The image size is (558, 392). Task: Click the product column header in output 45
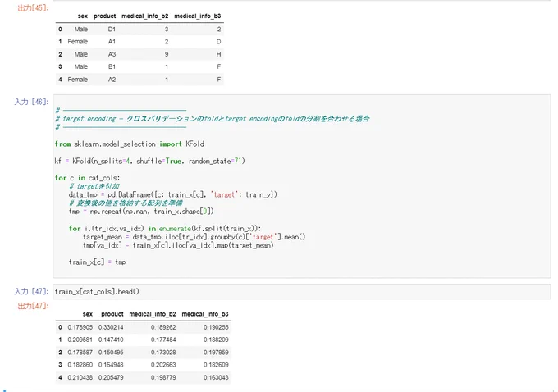coord(105,16)
